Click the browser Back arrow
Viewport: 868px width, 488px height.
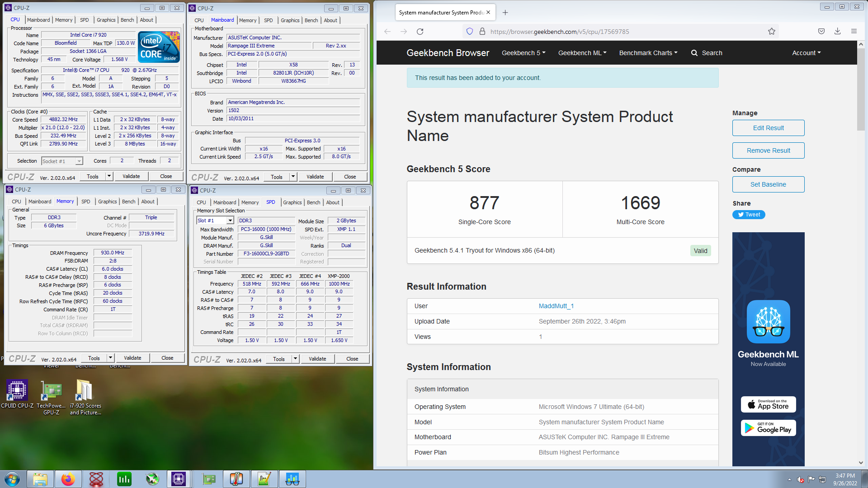(387, 32)
